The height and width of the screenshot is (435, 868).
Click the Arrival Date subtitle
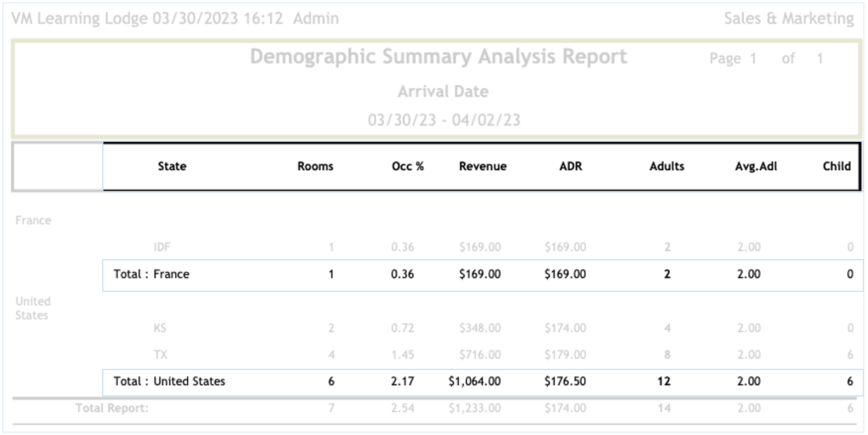[443, 91]
